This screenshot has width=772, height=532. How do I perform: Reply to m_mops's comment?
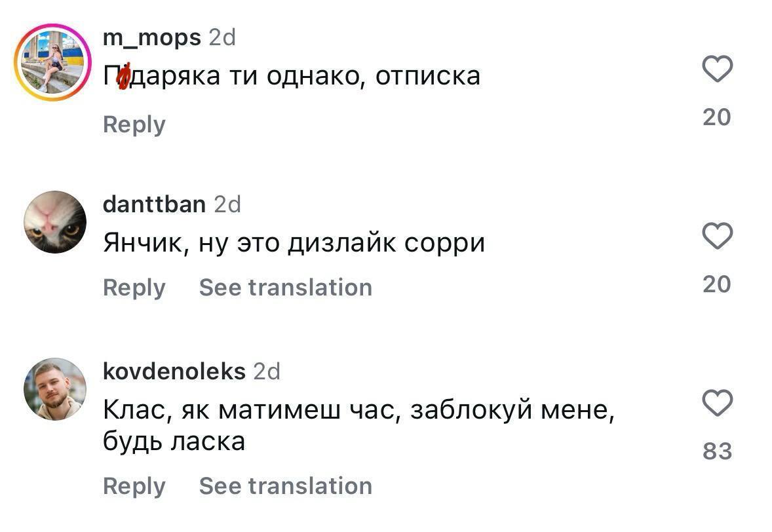[x=134, y=124]
